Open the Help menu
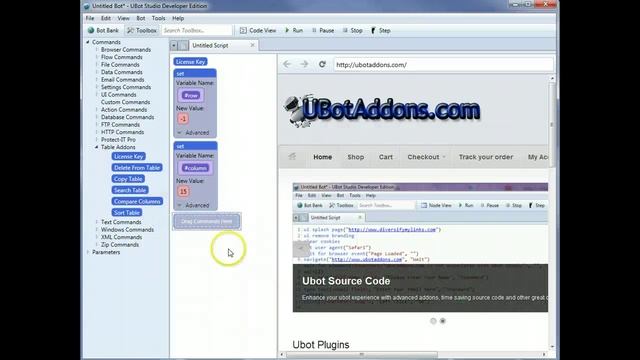The height and width of the screenshot is (360, 640). pos(178,18)
